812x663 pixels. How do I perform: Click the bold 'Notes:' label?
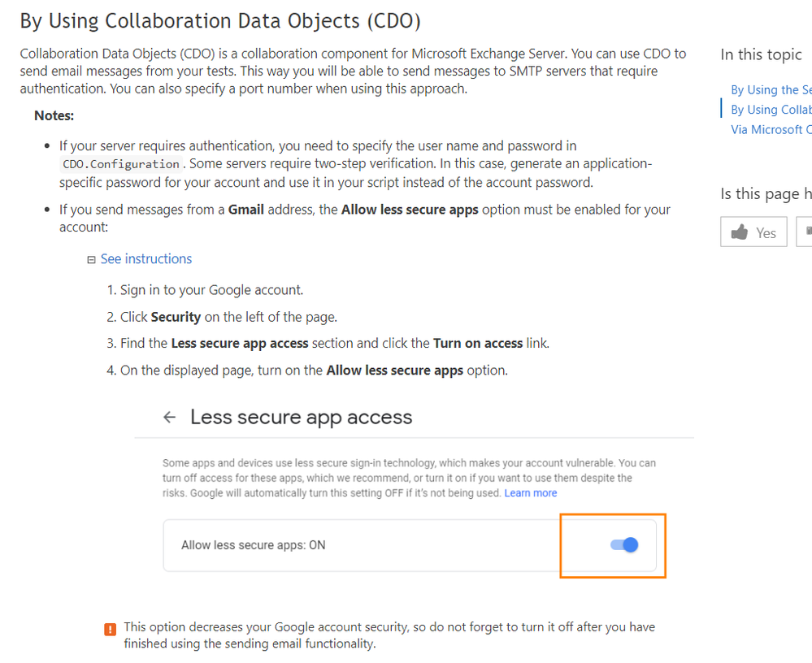[x=54, y=115]
